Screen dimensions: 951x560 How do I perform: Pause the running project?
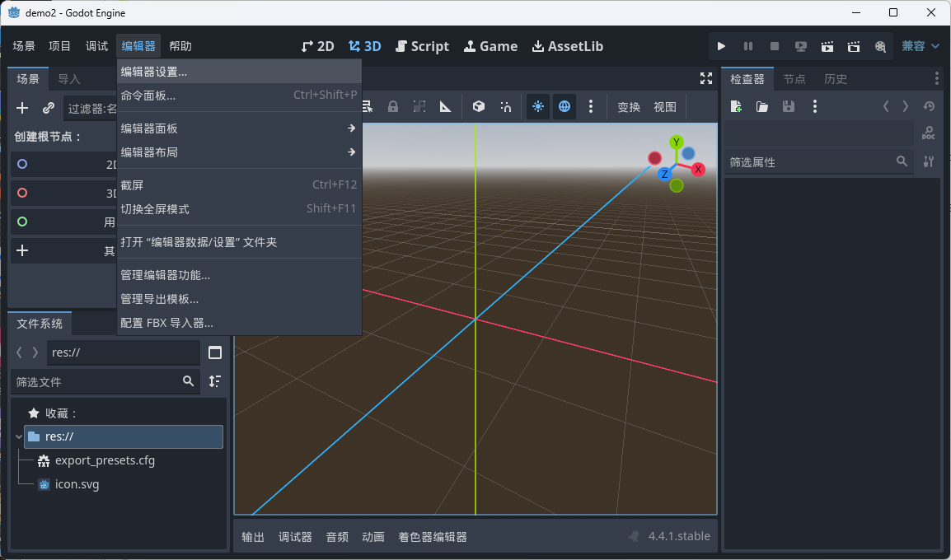click(747, 46)
